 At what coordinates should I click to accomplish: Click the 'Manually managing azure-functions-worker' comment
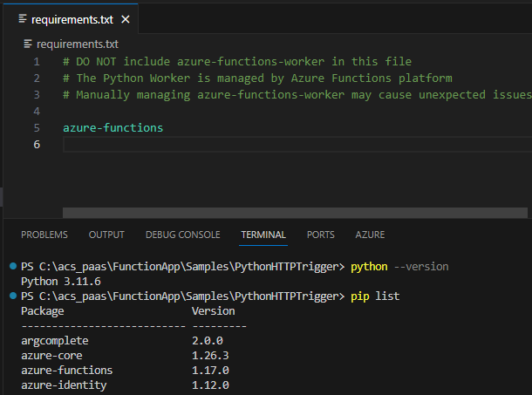tap(297, 95)
